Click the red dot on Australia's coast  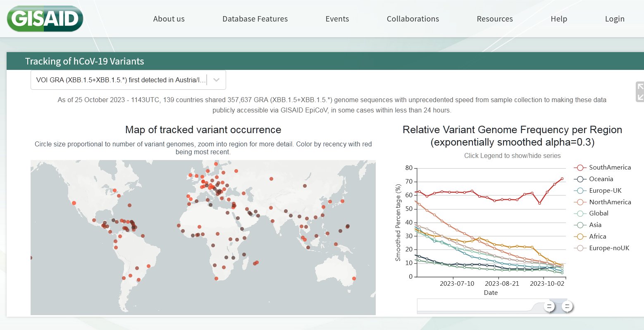click(x=354, y=279)
